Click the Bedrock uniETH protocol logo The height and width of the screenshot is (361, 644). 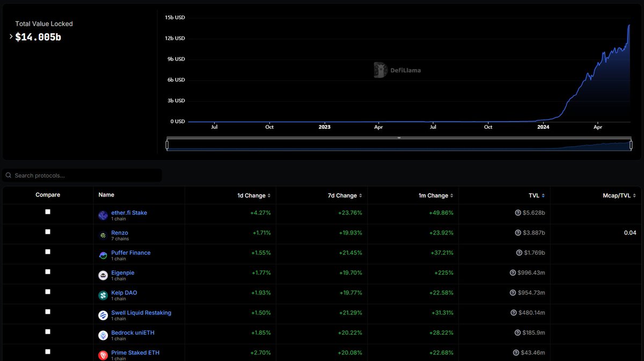pyautogui.click(x=103, y=335)
